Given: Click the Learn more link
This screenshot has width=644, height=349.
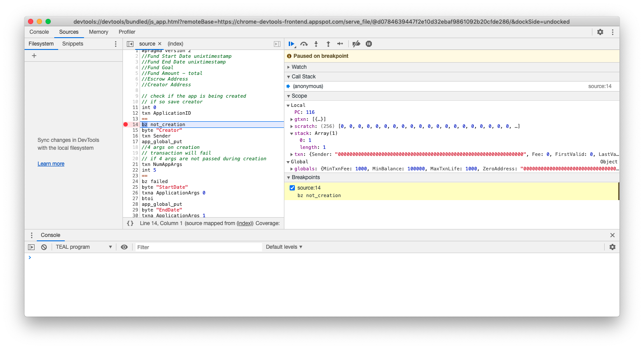Looking at the screenshot, I should tap(51, 163).
